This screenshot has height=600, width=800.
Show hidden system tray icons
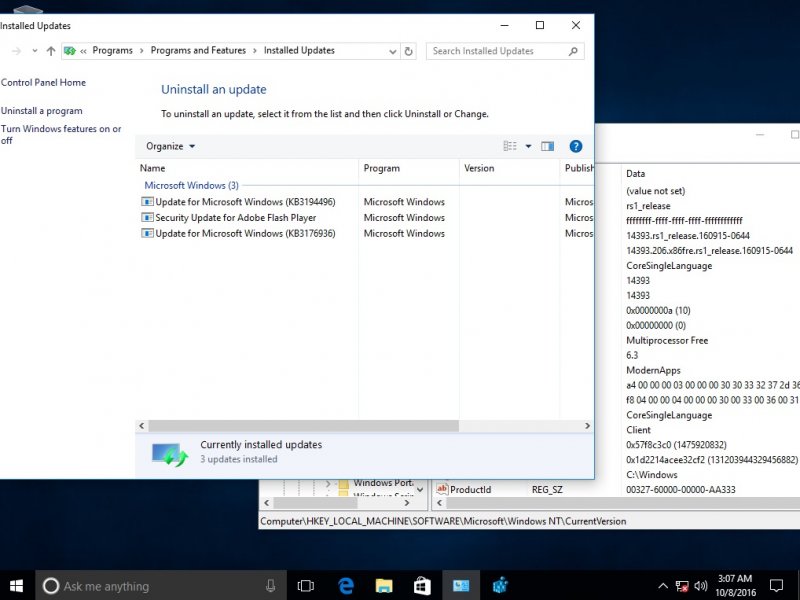tap(663, 586)
